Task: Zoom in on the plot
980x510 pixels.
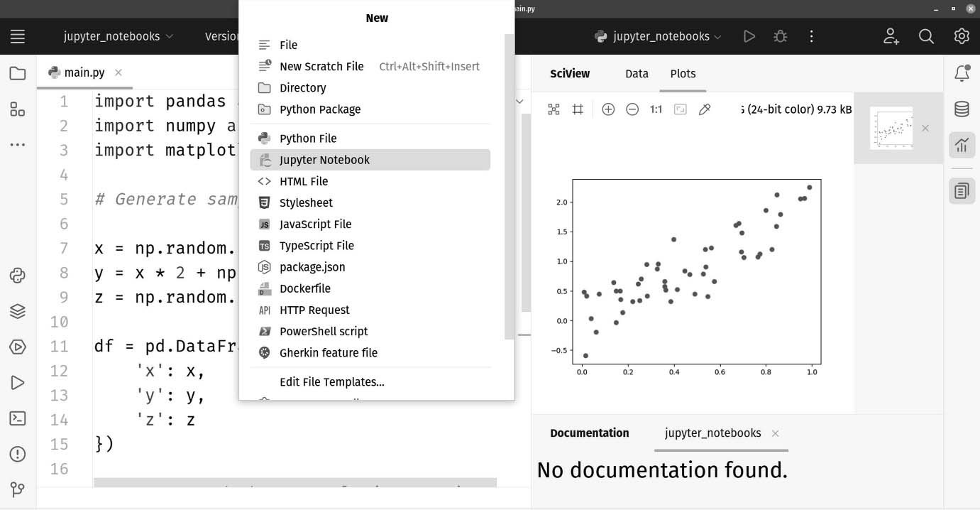Action: point(608,109)
